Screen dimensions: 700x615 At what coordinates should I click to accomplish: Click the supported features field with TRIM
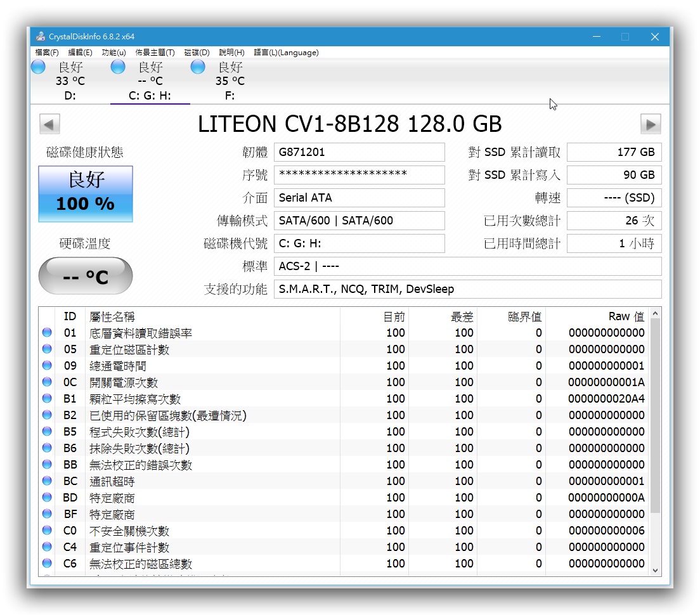point(467,289)
